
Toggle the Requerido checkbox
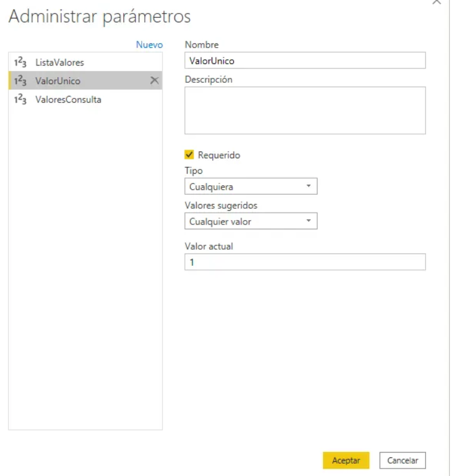click(189, 155)
